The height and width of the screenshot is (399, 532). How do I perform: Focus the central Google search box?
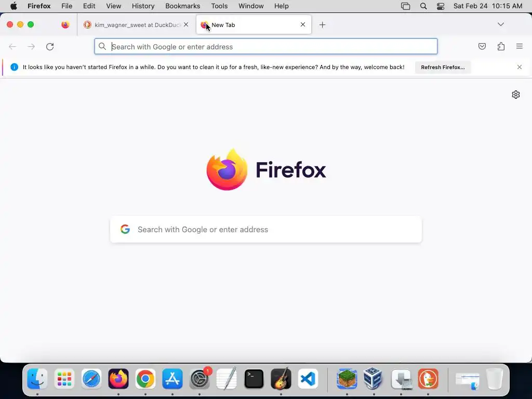tap(266, 229)
